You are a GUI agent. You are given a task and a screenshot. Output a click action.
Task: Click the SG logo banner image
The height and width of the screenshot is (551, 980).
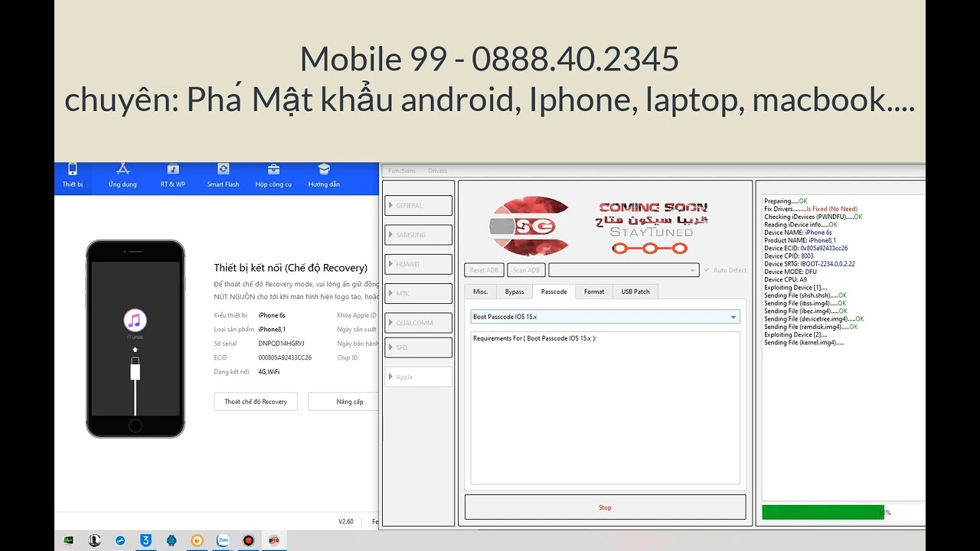(x=529, y=226)
